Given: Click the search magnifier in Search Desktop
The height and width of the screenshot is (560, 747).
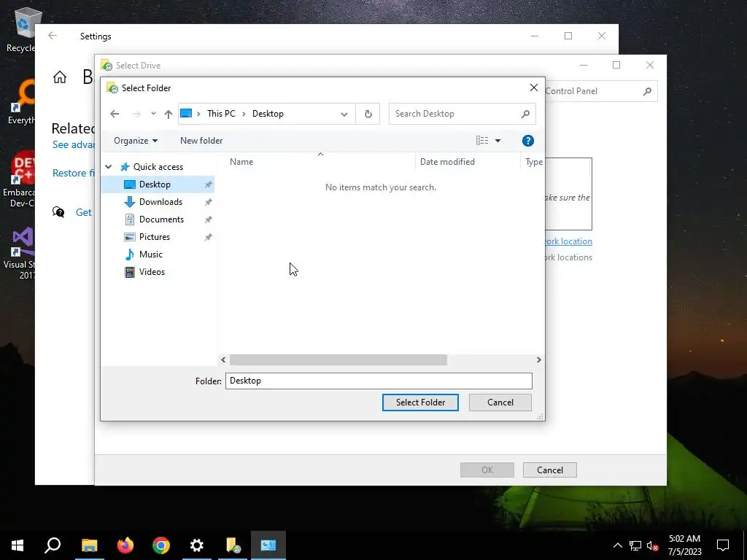Looking at the screenshot, I should click(x=525, y=114).
